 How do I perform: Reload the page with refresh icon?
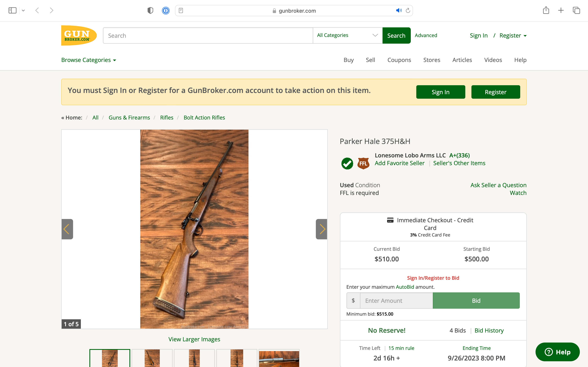[x=408, y=10]
